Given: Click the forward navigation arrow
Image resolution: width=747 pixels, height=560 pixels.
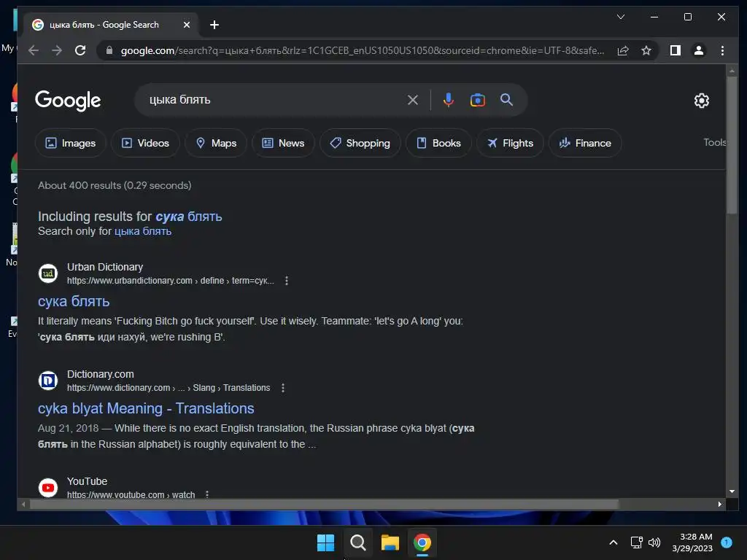Looking at the screenshot, I should click(57, 50).
